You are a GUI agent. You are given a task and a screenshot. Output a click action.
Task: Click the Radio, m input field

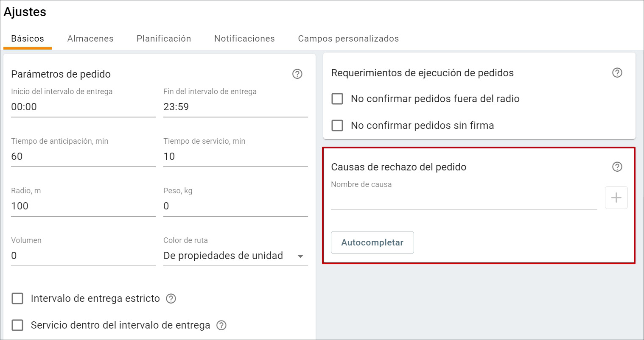tap(83, 206)
